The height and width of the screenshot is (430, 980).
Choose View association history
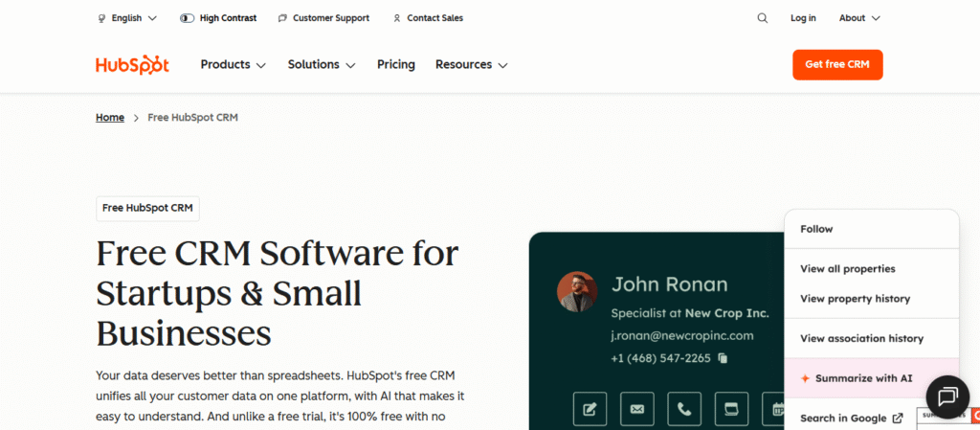point(871,338)
